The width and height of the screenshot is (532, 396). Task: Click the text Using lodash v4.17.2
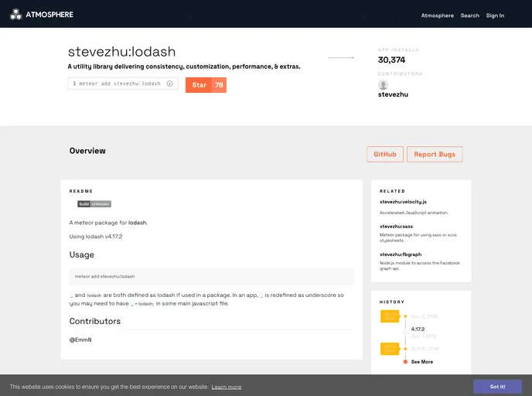pos(96,237)
